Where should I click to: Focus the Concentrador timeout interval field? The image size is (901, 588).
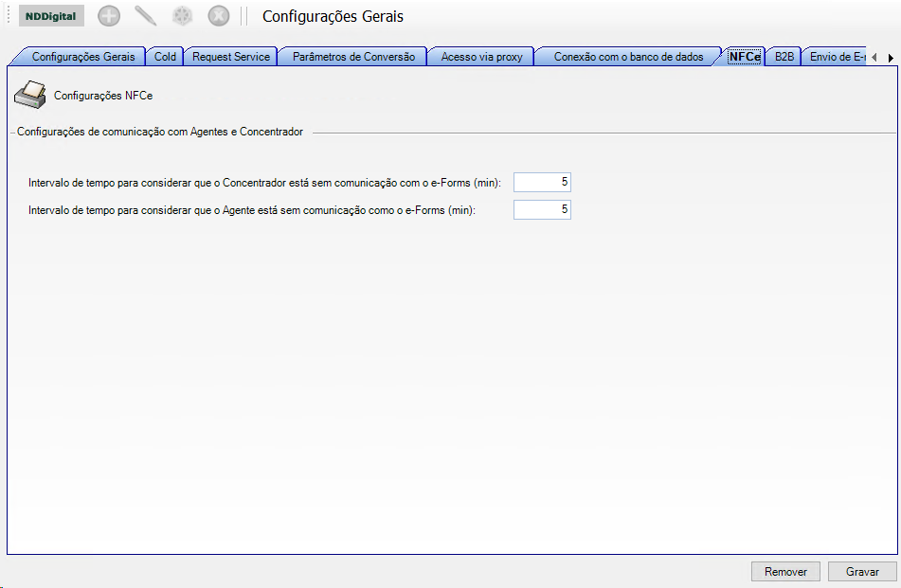click(542, 183)
